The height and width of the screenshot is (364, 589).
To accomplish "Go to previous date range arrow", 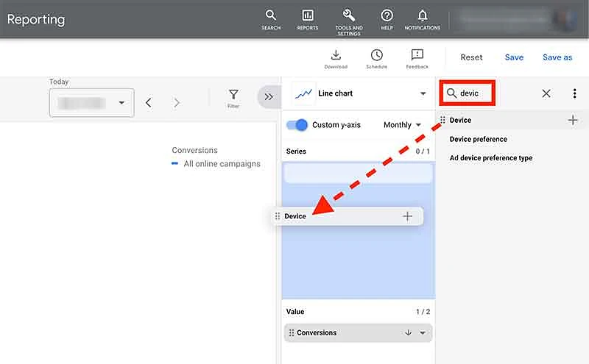I will coord(149,102).
